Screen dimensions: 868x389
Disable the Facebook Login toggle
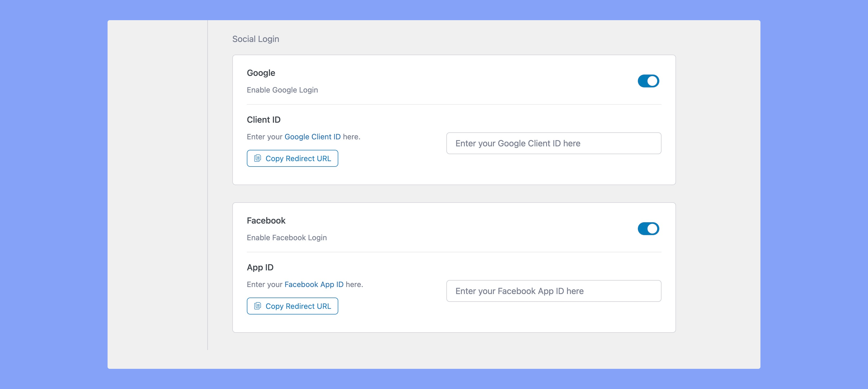click(x=648, y=229)
